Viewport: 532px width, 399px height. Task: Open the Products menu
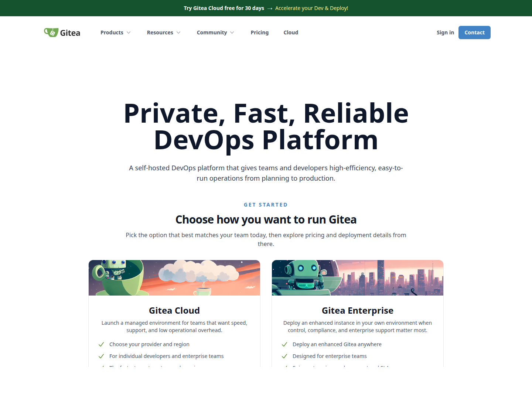coord(116,33)
